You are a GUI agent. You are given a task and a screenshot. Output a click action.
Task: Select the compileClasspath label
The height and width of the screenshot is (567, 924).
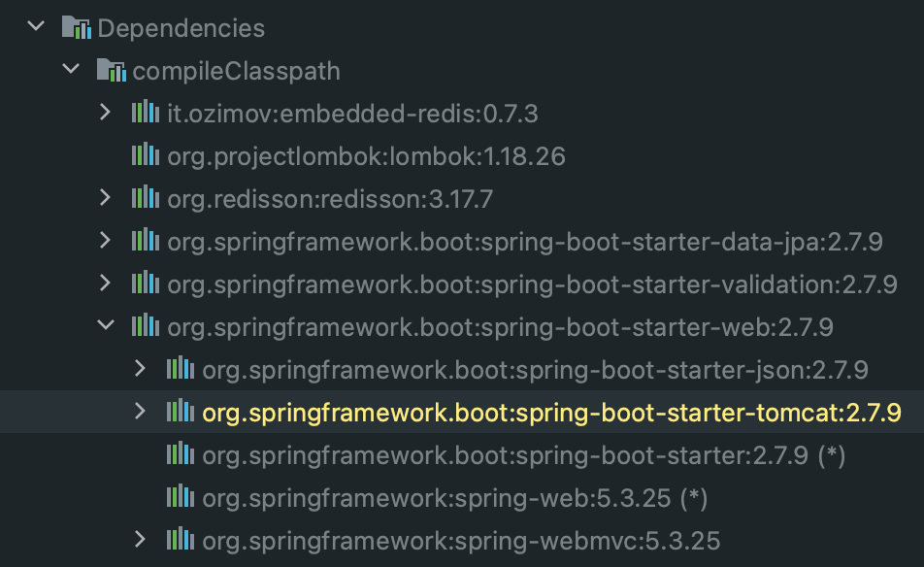pos(236,71)
